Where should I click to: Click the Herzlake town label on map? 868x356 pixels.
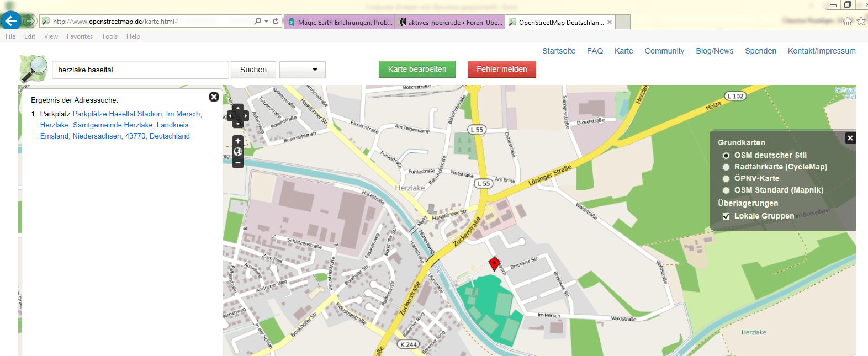click(x=410, y=188)
